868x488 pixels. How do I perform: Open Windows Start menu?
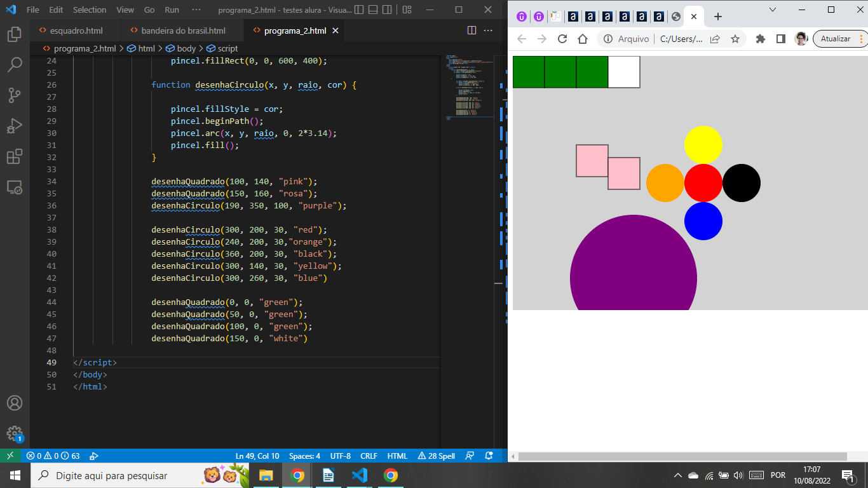(15, 475)
